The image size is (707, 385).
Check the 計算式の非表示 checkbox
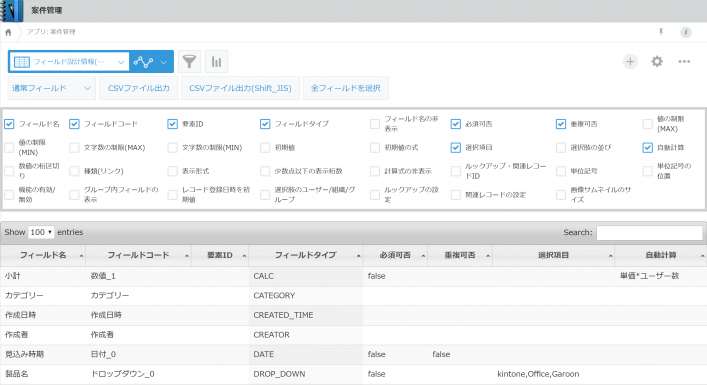click(375, 171)
